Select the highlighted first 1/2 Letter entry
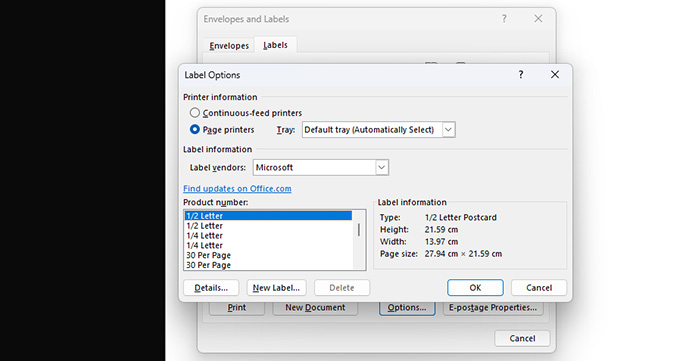This screenshot has width=690, height=361. pyautogui.click(x=268, y=216)
